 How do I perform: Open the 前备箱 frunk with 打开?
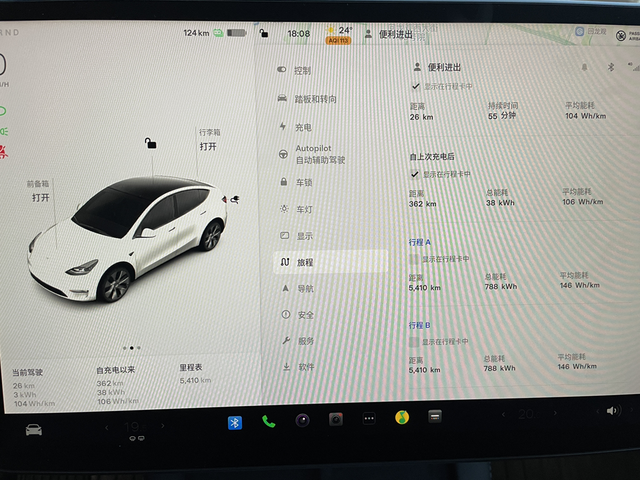[x=41, y=198]
